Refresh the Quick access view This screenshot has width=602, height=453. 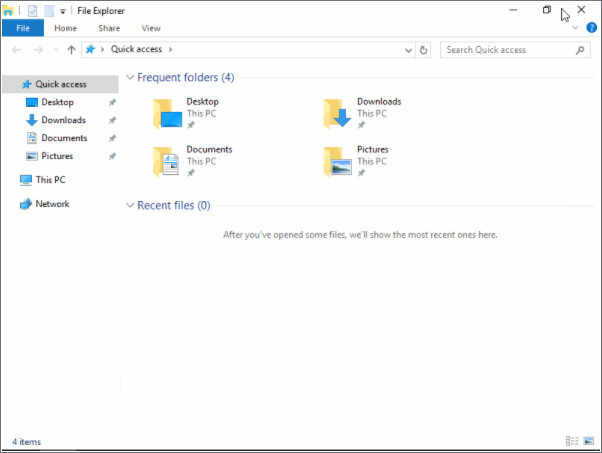coord(423,50)
